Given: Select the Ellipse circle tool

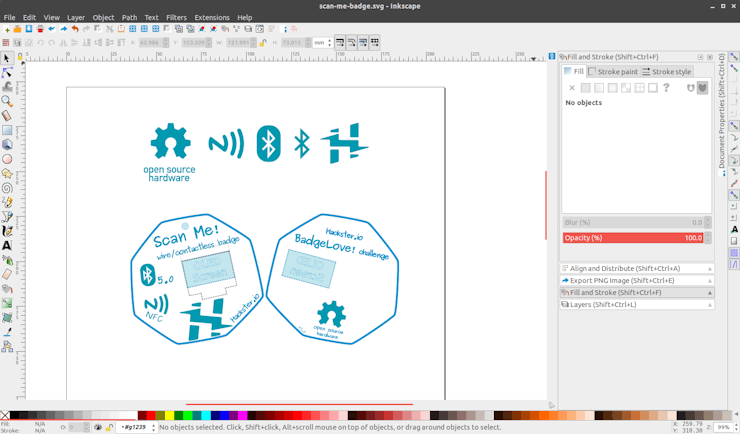Looking at the screenshot, I should 7,159.
